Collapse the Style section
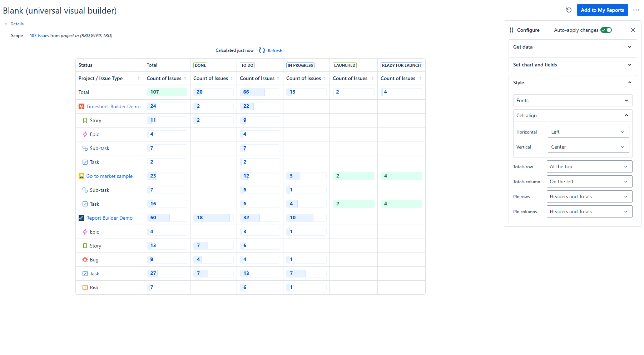Screen dimensions: 644x355 click(573, 82)
